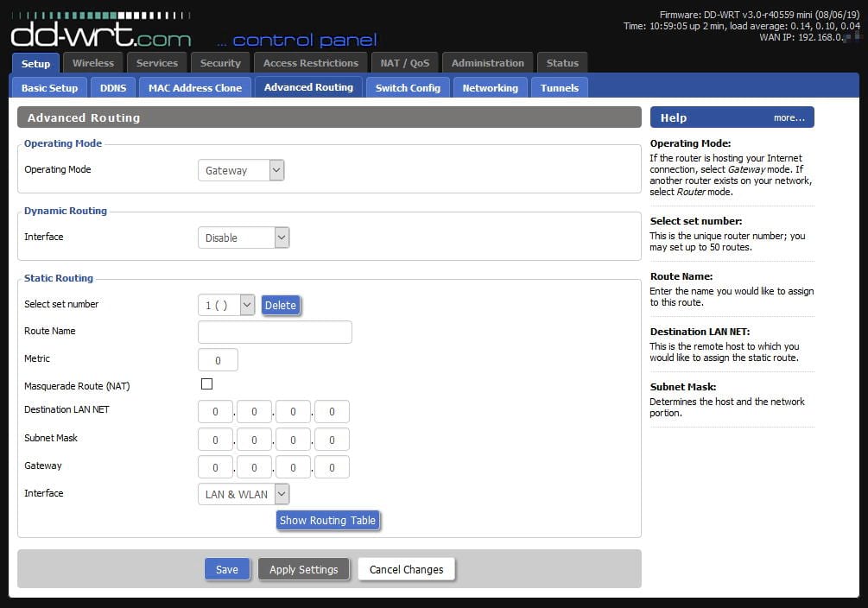Switch to Networking sub-tab
868x608 pixels.
click(491, 87)
